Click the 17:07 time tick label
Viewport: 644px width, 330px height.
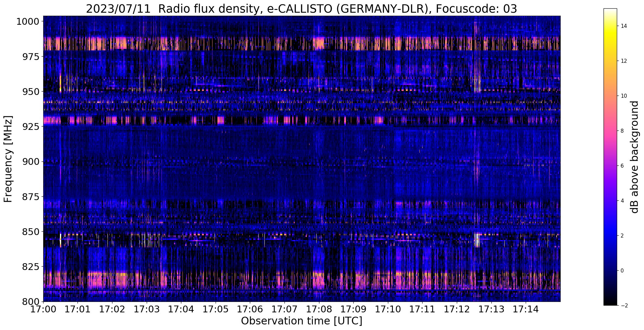tap(284, 309)
